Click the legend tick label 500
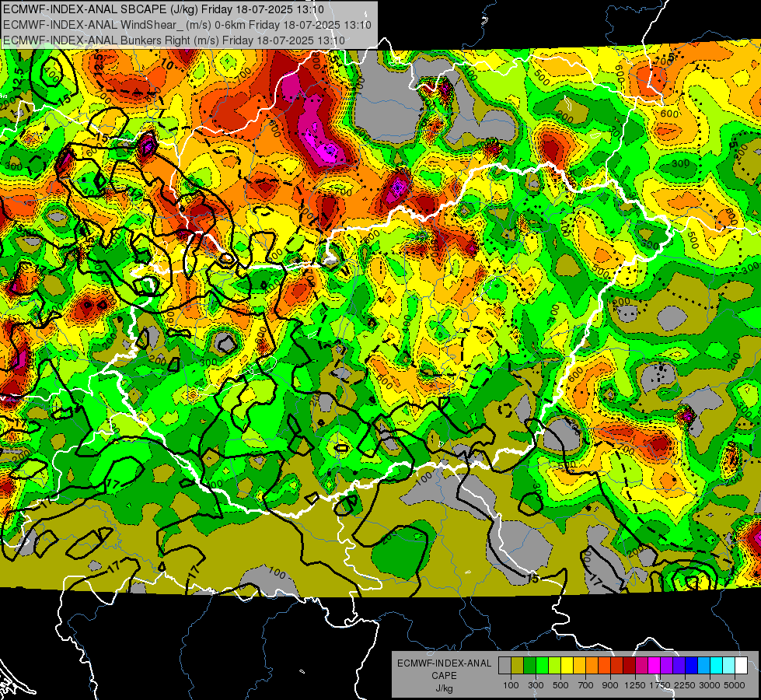Image resolution: width=761 pixels, height=700 pixels. (x=560, y=685)
